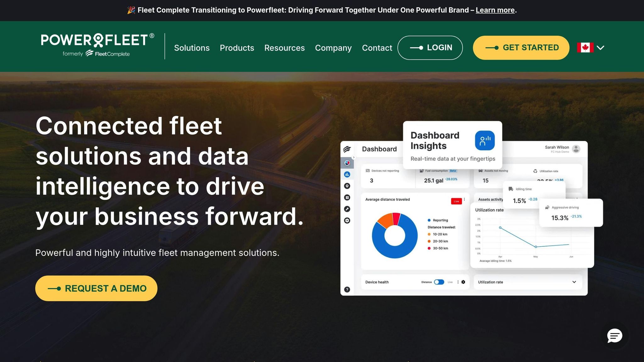Screen dimensions: 644x362
Task: Click the GET STARTED button
Action: [521, 48]
